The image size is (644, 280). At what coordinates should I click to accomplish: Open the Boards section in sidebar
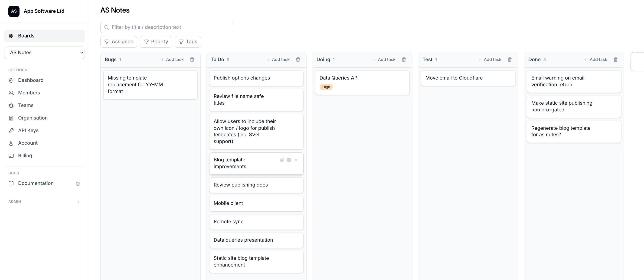click(x=44, y=36)
